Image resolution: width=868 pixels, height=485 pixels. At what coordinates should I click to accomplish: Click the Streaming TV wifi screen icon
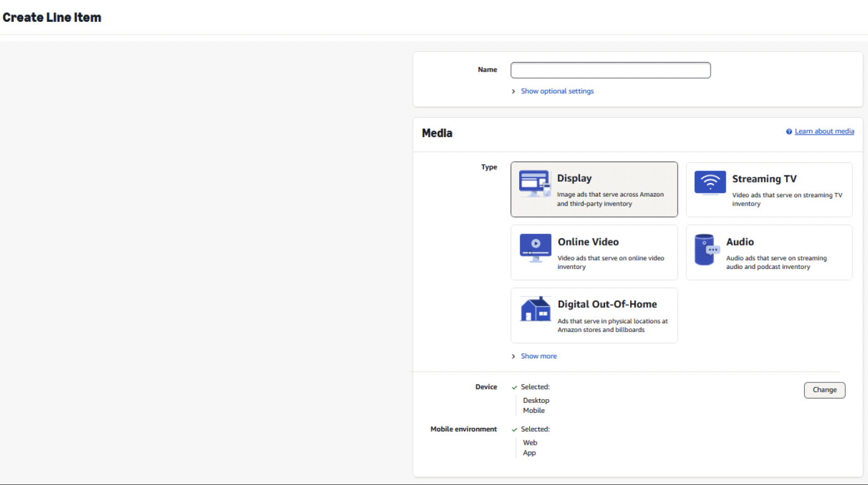tap(710, 183)
